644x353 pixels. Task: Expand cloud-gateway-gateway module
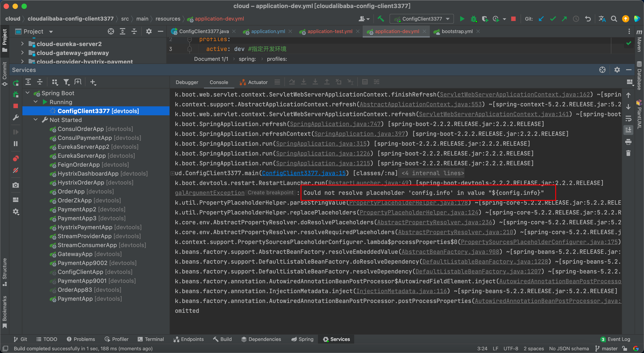point(23,53)
